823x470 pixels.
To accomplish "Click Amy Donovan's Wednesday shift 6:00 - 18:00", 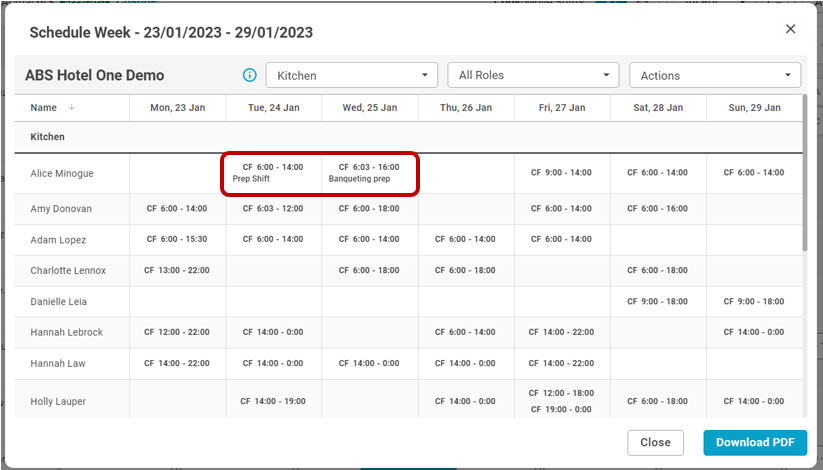I will [369, 208].
